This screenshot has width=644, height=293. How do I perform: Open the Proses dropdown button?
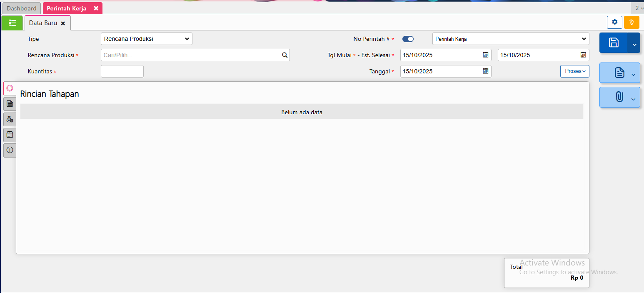574,71
